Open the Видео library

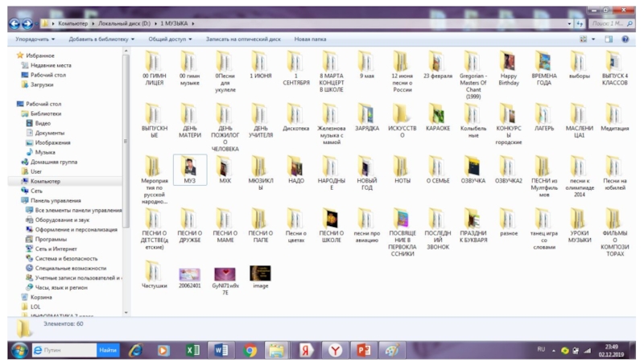click(39, 123)
